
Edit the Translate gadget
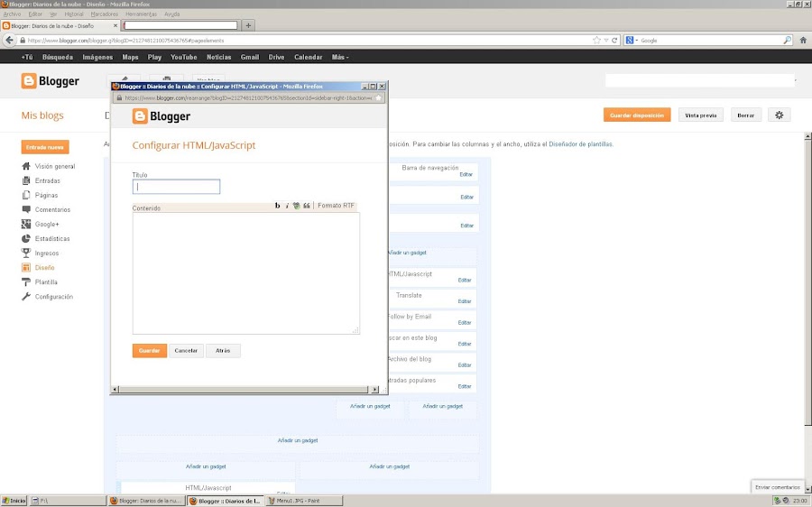(465, 301)
